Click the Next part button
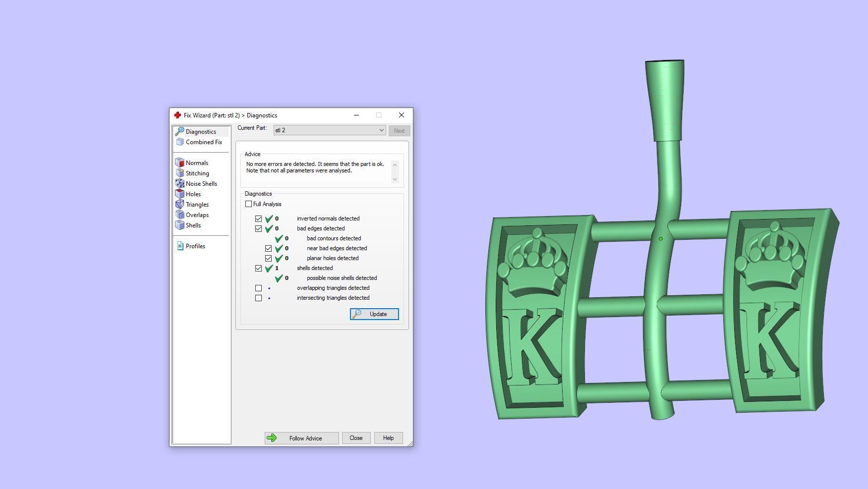 tap(399, 131)
